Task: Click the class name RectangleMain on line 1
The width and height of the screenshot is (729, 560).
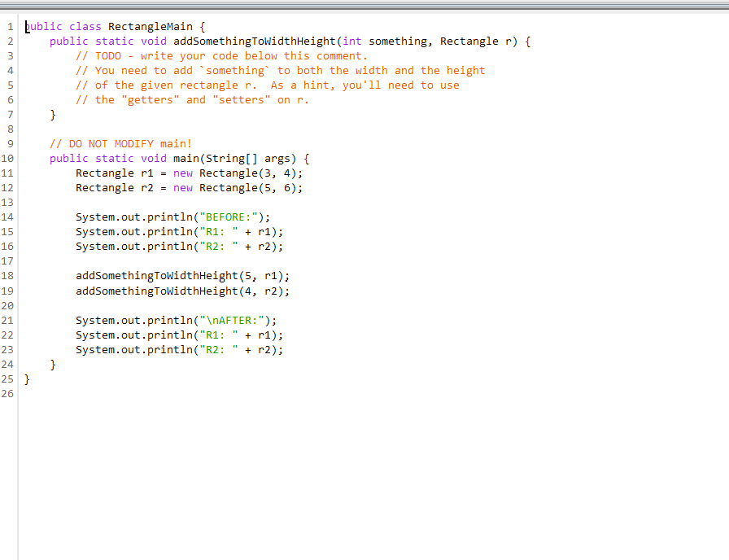Action: (151, 27)
